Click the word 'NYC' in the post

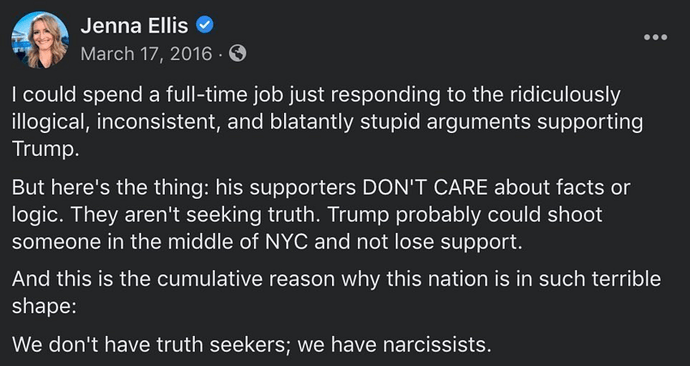(284, 243)
